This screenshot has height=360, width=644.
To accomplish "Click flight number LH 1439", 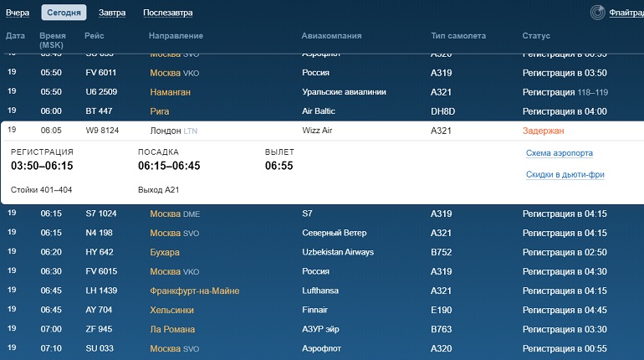I will (x=101, y=291).
